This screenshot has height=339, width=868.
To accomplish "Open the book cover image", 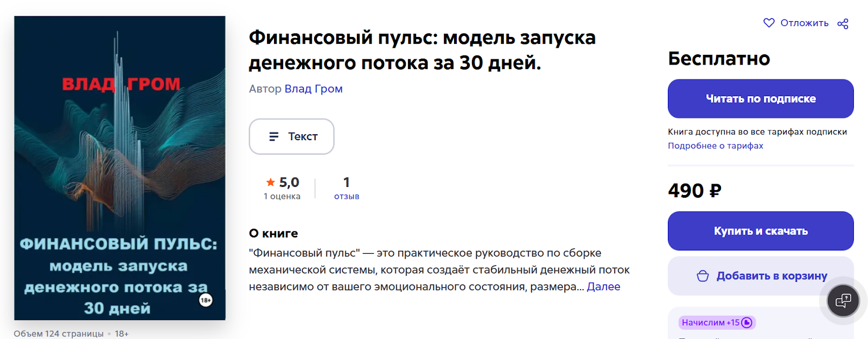I will point(120,167).
